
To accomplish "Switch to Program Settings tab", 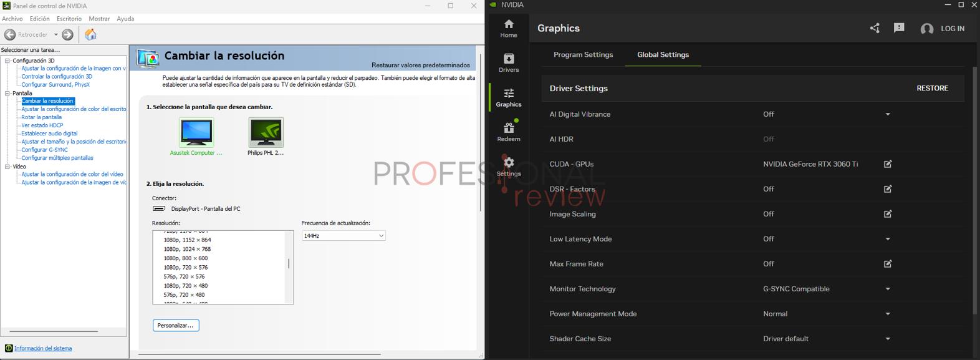I will [x=583, y=55].
